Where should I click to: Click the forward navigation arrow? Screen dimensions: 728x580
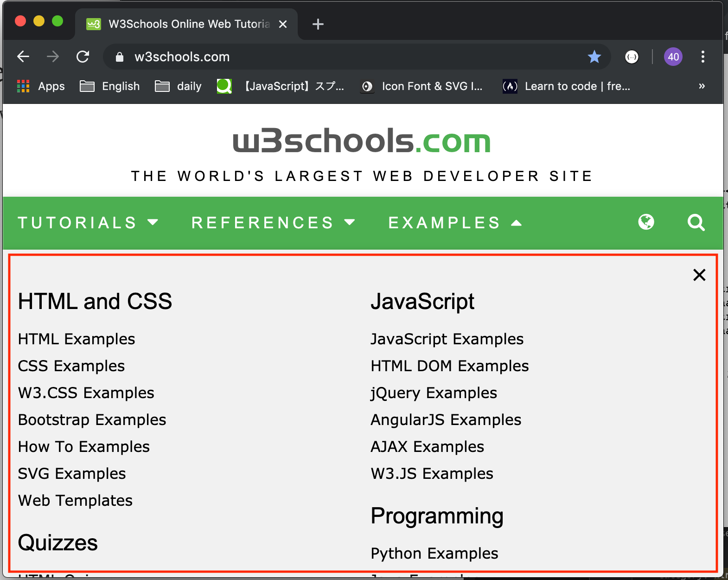(53, 57)
